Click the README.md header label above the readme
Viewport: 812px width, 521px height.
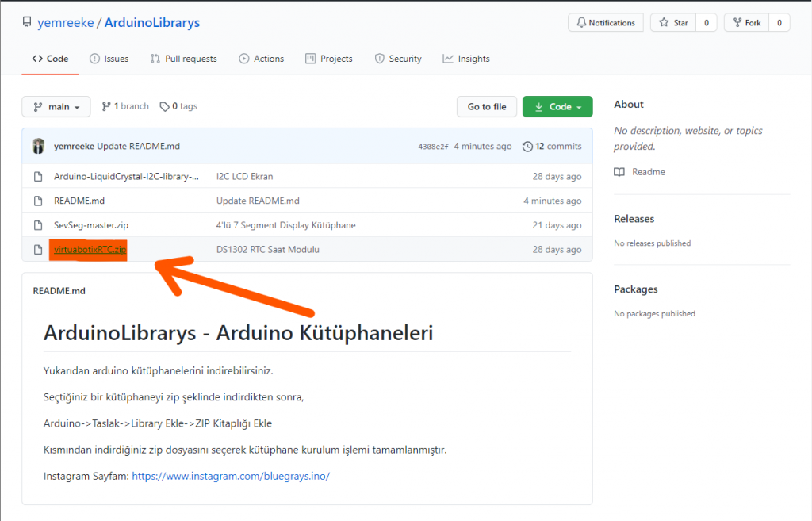59,291
